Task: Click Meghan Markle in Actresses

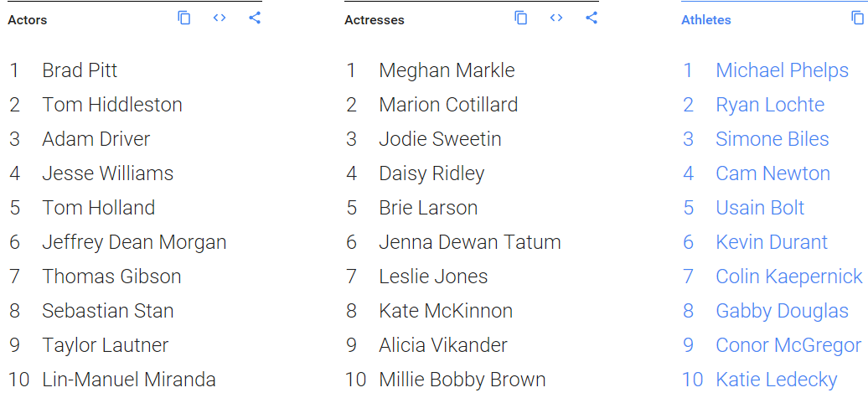Action: (447, 70)
